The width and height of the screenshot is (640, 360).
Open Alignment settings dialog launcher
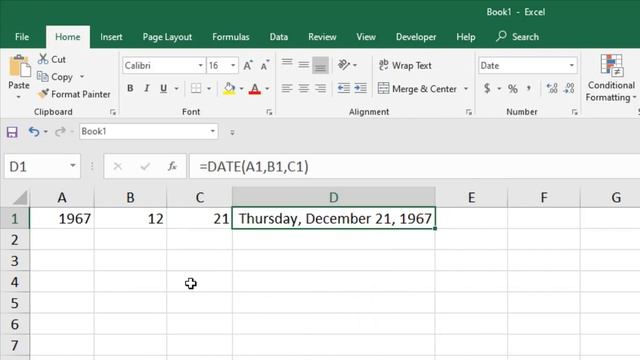[469, 112]
